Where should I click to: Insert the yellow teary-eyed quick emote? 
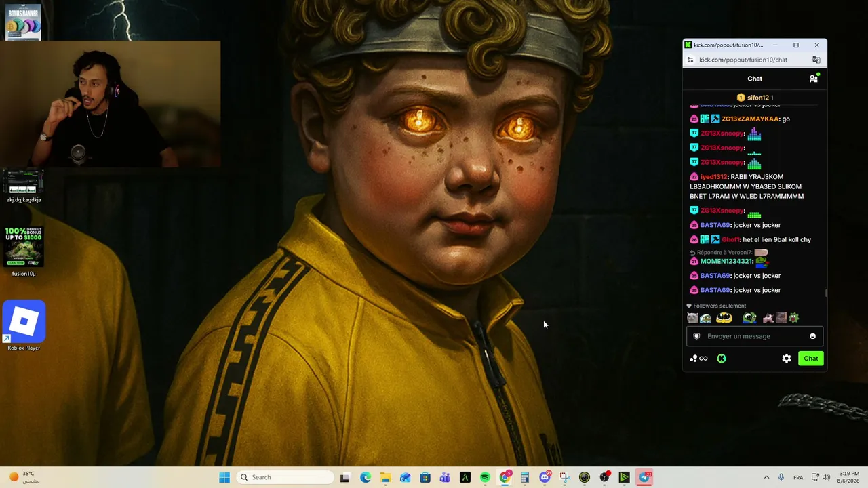[x=724, y=318]
